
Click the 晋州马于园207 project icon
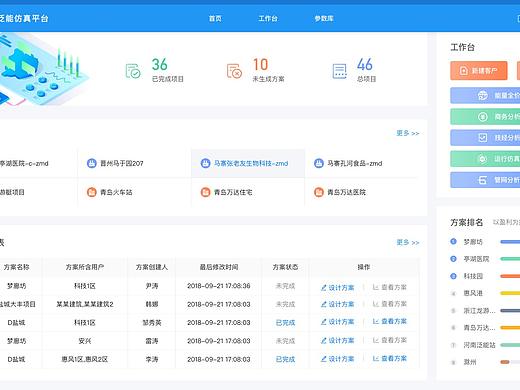91,163
